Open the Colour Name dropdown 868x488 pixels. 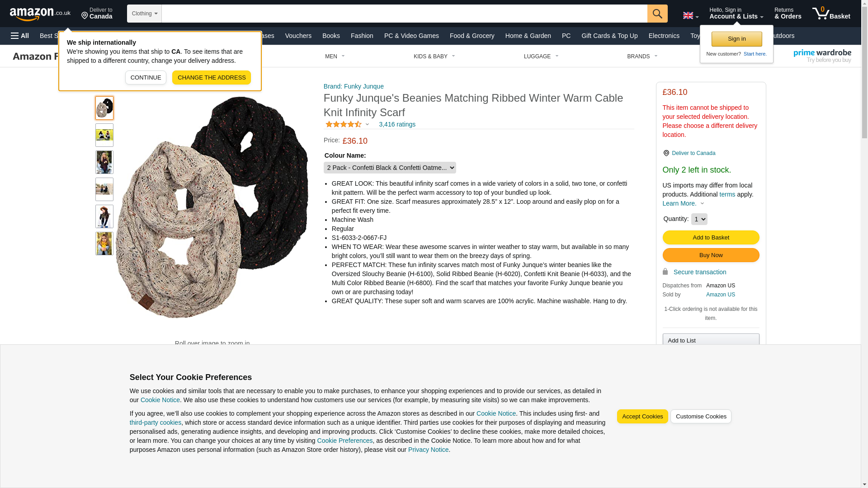pos(390,168)
